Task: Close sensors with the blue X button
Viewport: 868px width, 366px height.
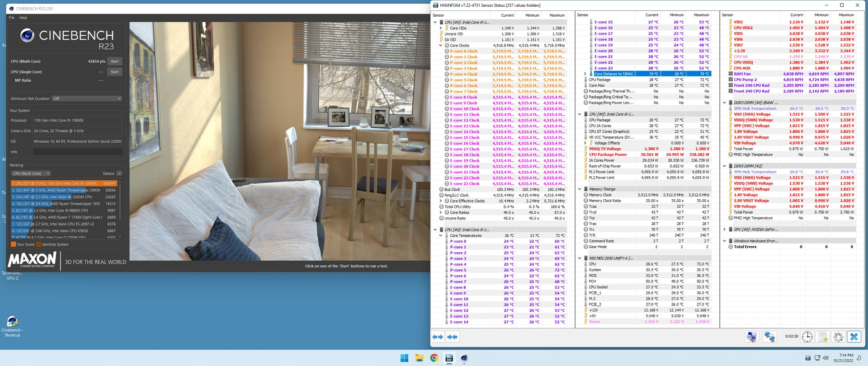Action: click(x=854, y=337)
